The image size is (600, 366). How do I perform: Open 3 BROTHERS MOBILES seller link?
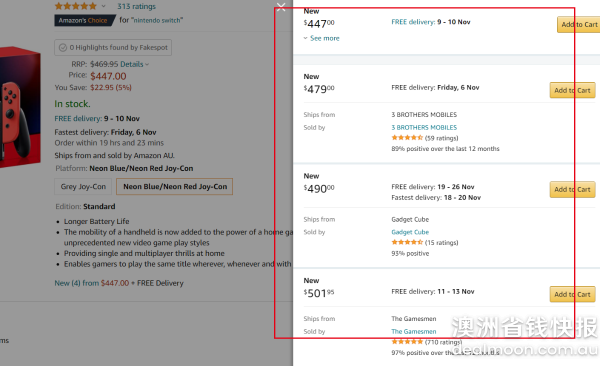[x=424, y=127]
